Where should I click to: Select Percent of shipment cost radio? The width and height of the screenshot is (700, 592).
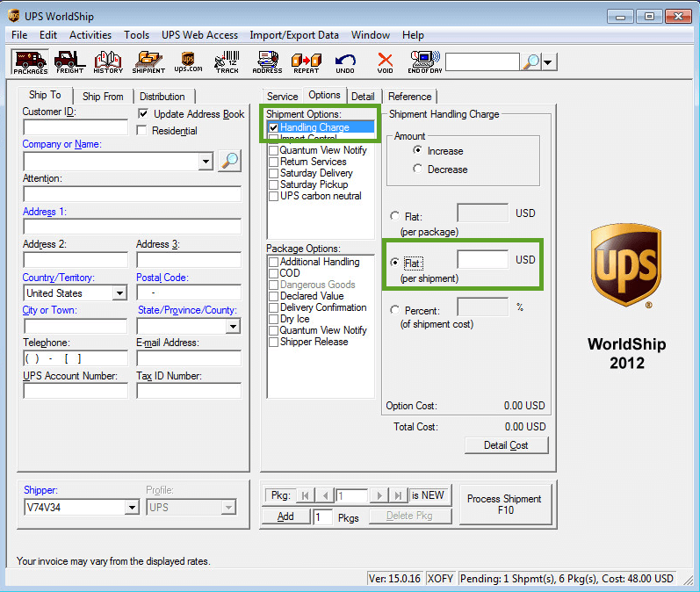point(394,309)
